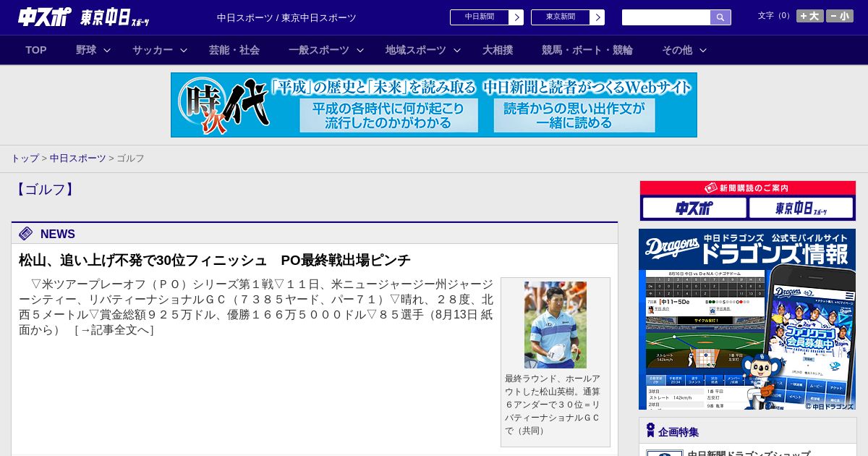This screenshot has height=456, width=868.
Task: Open その他 navigation menu
Action: 677,50
